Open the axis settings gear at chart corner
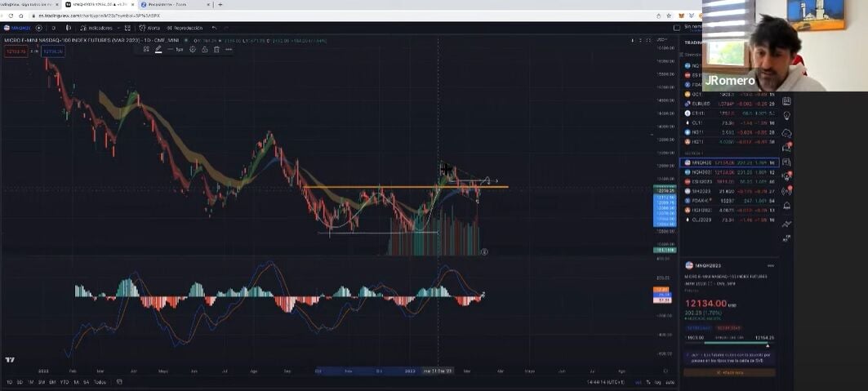The height and width of the screenshot is (391, 868). coord(665,371)
